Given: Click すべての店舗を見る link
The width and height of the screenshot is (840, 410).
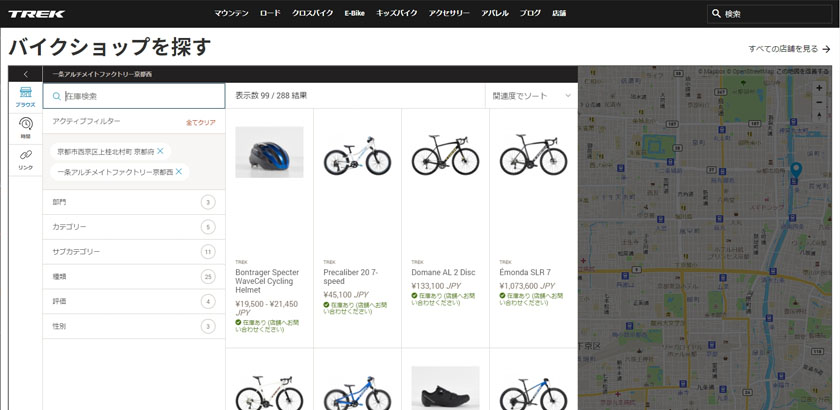Looking at the screenshot, I should pos(783,49).
